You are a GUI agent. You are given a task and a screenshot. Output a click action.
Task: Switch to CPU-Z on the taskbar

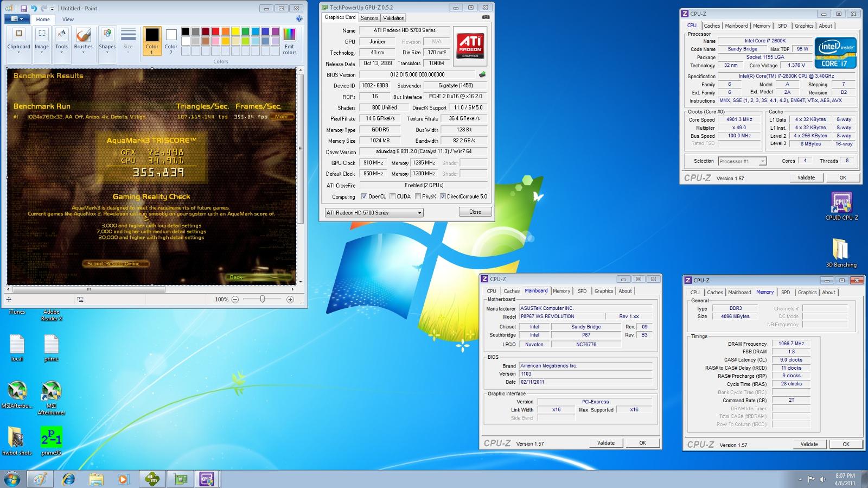tap(207, 479)
